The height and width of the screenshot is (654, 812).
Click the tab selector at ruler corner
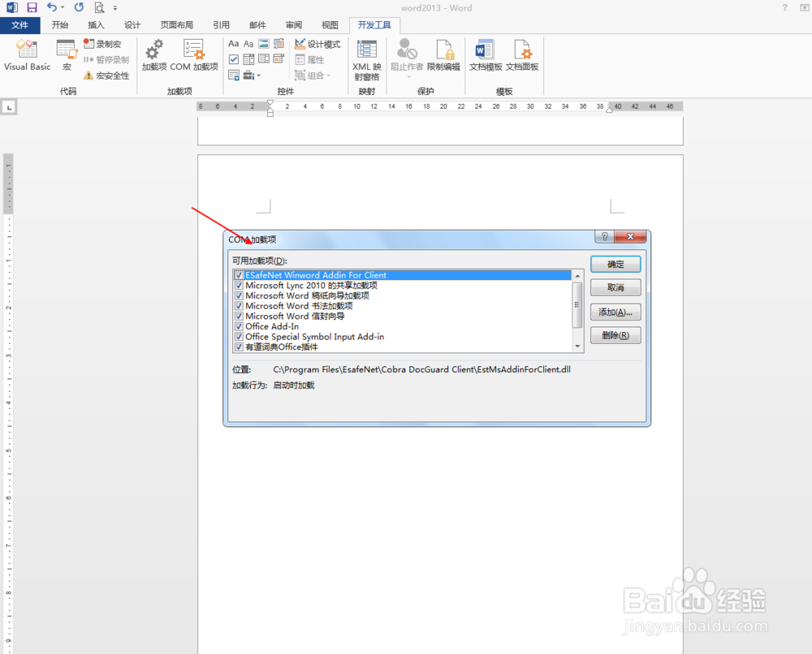(9, 108)
